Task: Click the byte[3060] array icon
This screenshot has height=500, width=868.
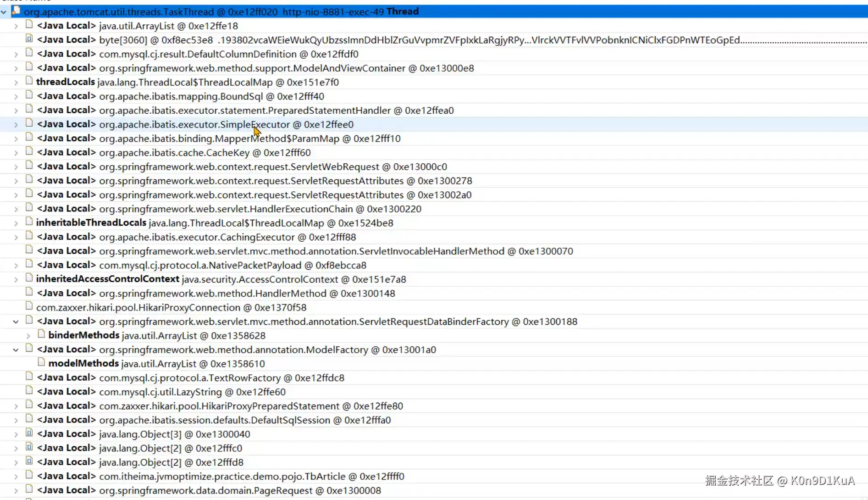Action: pyautogui.click(x=29, y=38)
